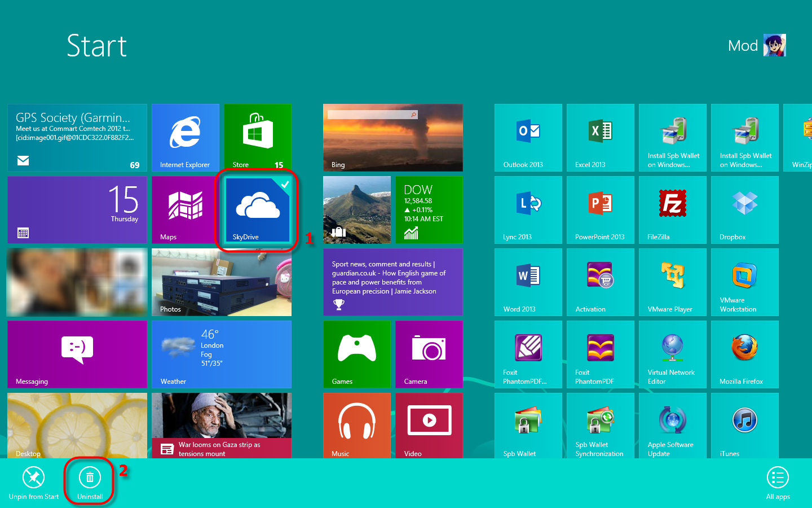Open Apple Software Update
Viewport: 812px width, 508px height.
click(x=673, y=426)
